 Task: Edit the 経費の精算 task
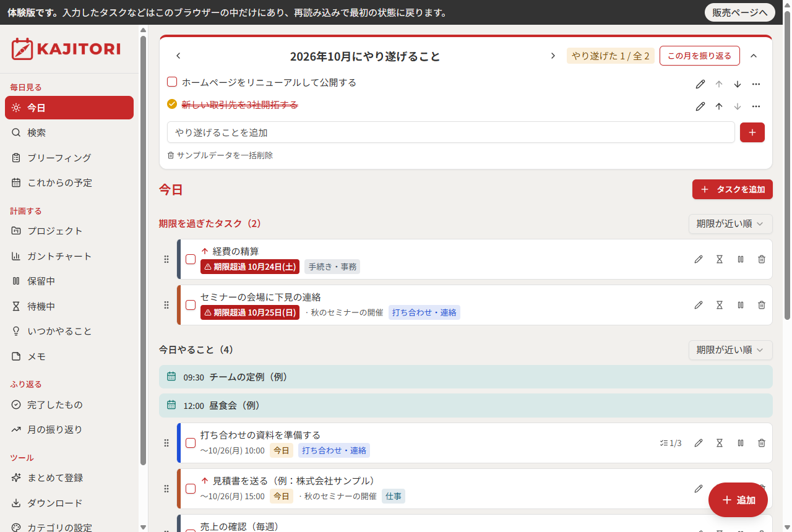[x=699, y=259]
